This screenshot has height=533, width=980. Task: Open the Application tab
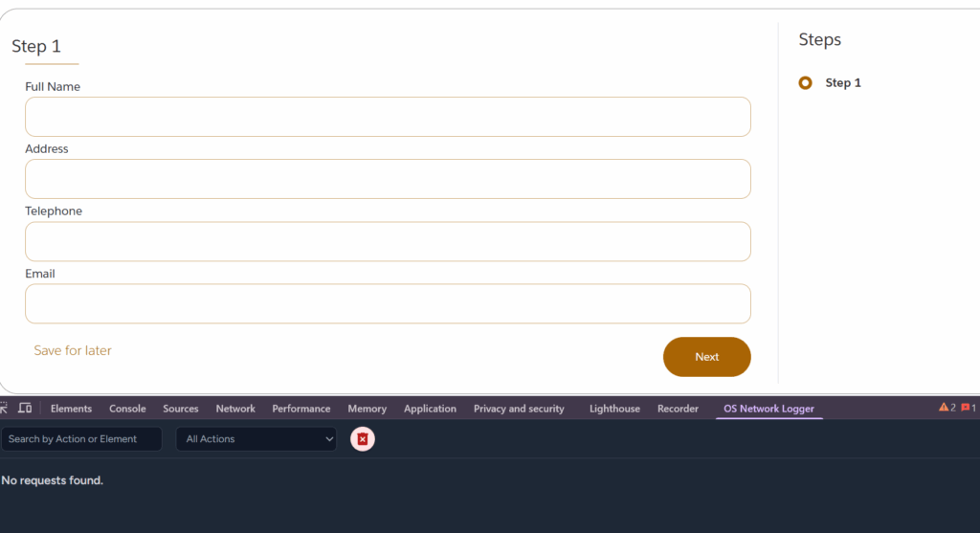(x=430, y=409)
